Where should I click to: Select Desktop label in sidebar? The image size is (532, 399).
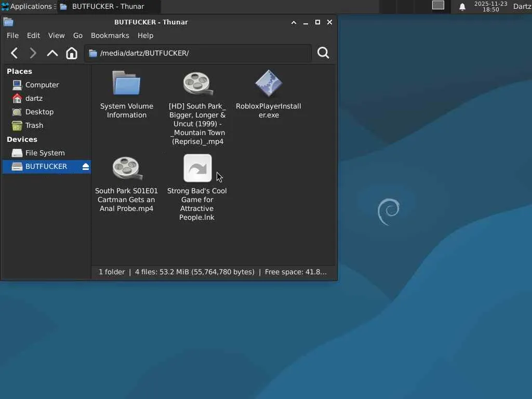click(x=39, y=112)
